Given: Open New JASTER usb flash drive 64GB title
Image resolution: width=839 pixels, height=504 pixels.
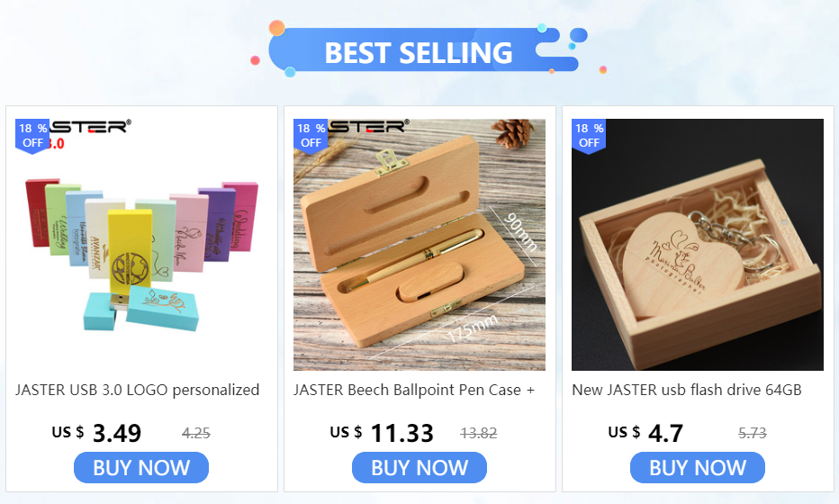Looking at the screenshot, I should click(x=687, y=390).
